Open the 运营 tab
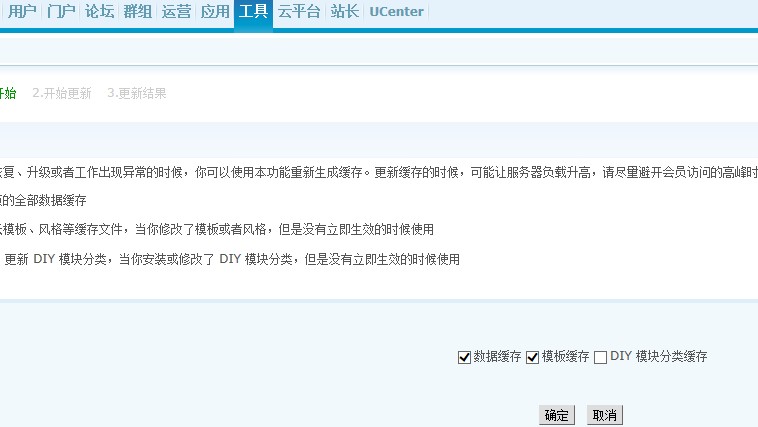Image resolution: width=758 pixels, height=427 pixels. coord(176,11)
